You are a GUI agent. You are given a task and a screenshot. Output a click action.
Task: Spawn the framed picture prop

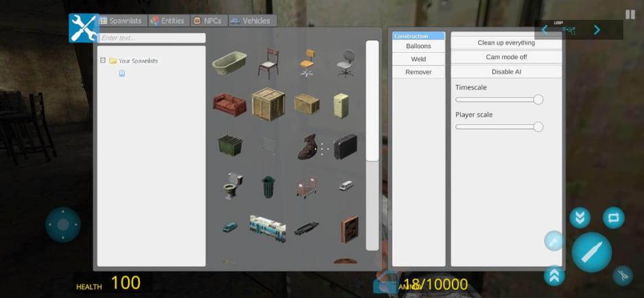(x=350, y=229)
